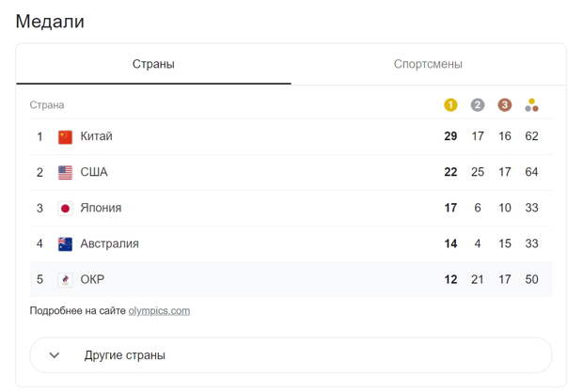The height and width of the screenshot is (392, 583).
Task: Click the highlighted ОКР row
Action: tap(291, 279)
